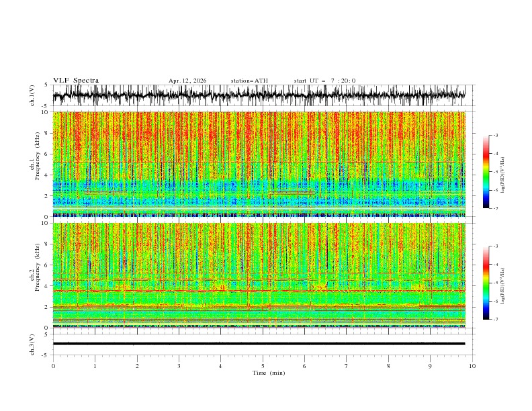Image resolution: width=532 pixels, height=411 pixels.
Task: Click the log(PSD) label beside ch.1 color bar
Action: pos(503,175)
